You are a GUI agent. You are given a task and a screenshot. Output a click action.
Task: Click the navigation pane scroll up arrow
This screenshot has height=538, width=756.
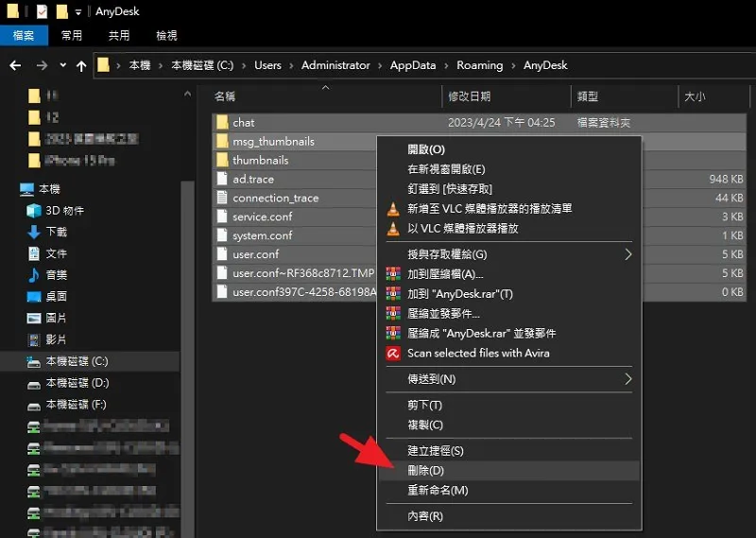(187, 95)
